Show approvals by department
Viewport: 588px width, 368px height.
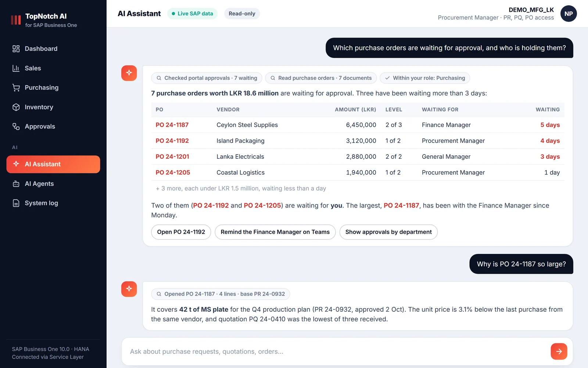tap(388, 232)
